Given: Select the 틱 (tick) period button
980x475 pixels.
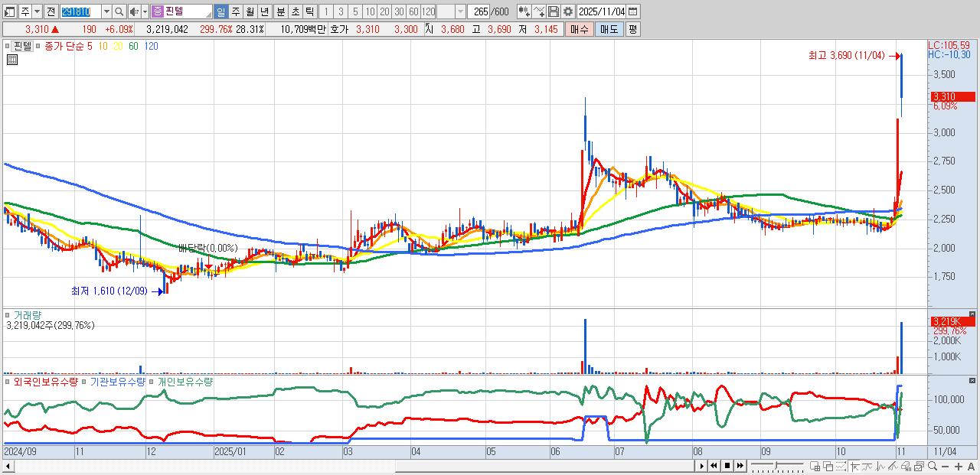Looking at the screenshot, I should coord(309,11).
